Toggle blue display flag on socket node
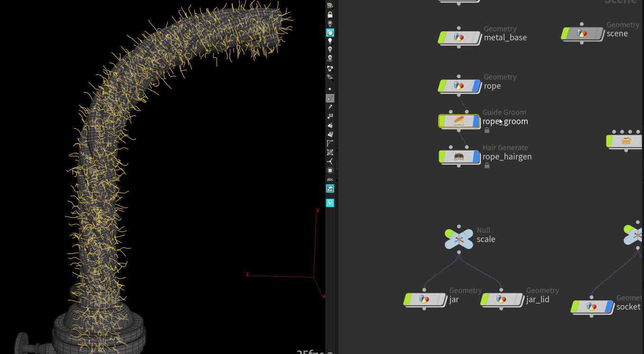644x354 pixels. [609, 307]
